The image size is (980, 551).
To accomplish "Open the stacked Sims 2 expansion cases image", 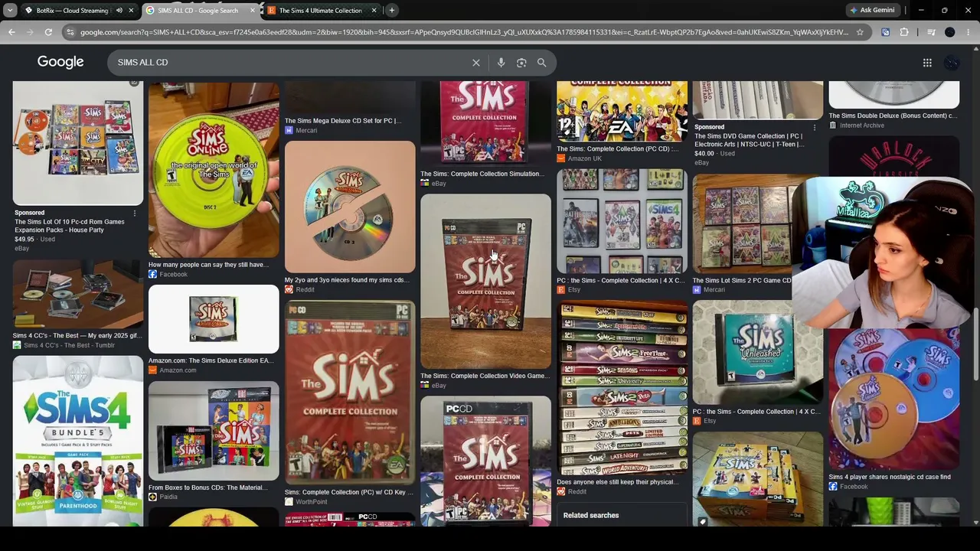I will (622, 386).
